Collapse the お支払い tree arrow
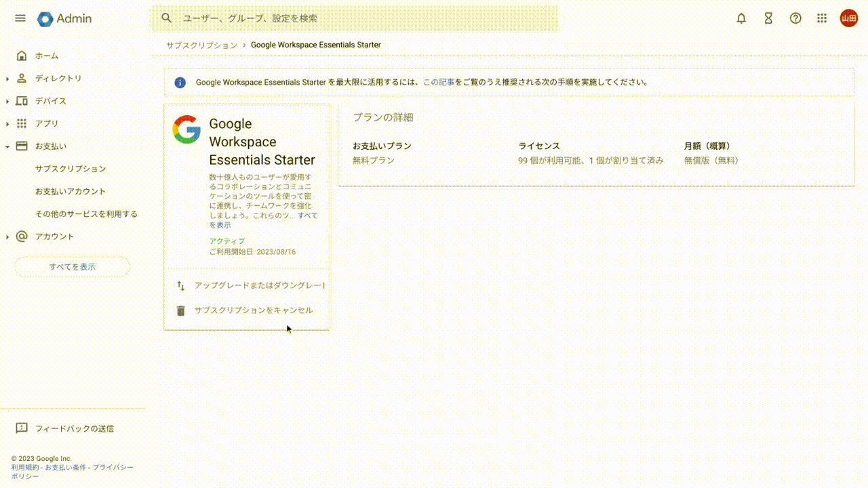Image resolution: width=868 pixels, height=488 pixels. click(x=7, y=146)
